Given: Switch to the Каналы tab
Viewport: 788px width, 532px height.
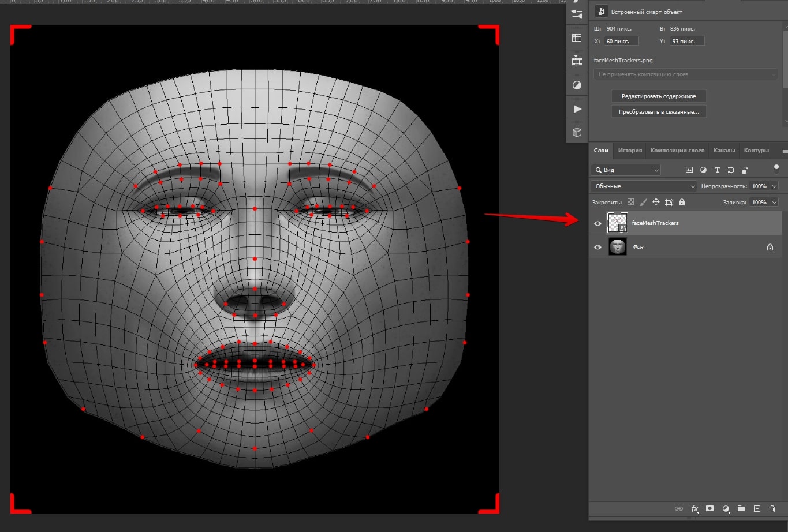Looking at the screenshot, I should tap(724, 151).
